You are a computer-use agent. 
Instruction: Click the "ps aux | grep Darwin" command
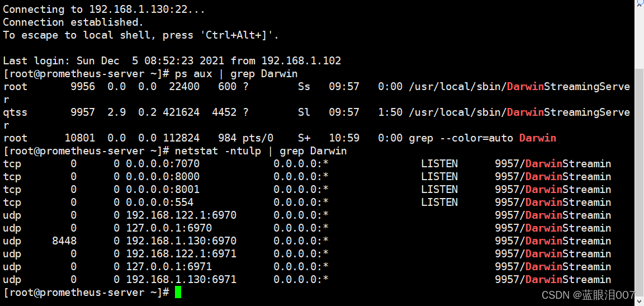[236, 74]
